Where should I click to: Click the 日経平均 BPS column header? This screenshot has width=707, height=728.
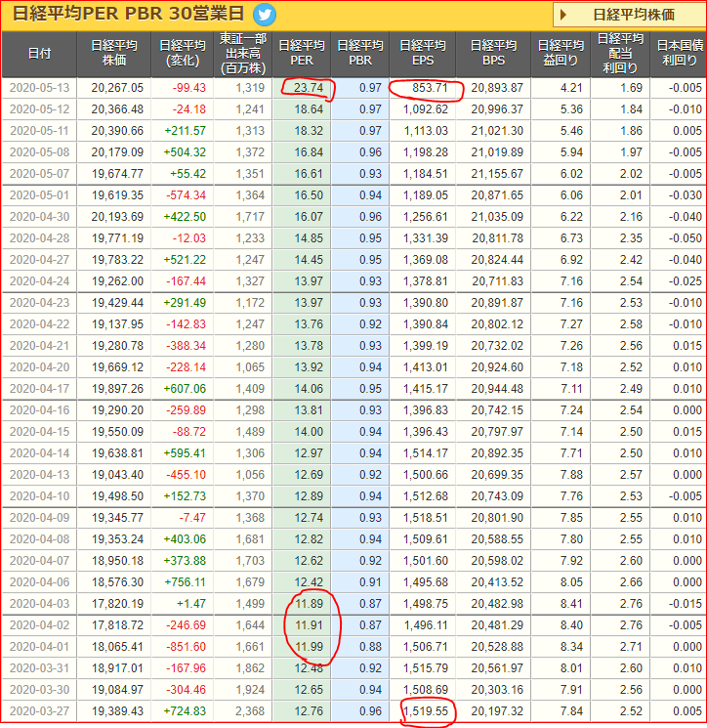click(x=493, y=54)
